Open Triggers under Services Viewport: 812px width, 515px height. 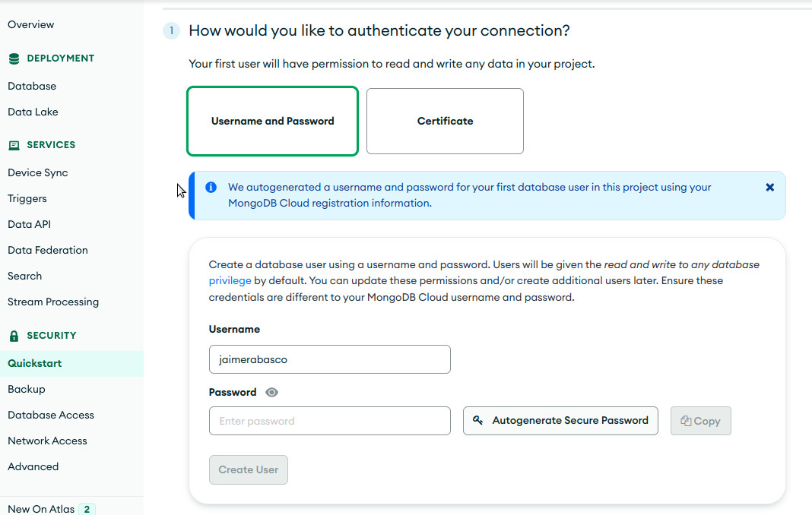pos(27,199)
